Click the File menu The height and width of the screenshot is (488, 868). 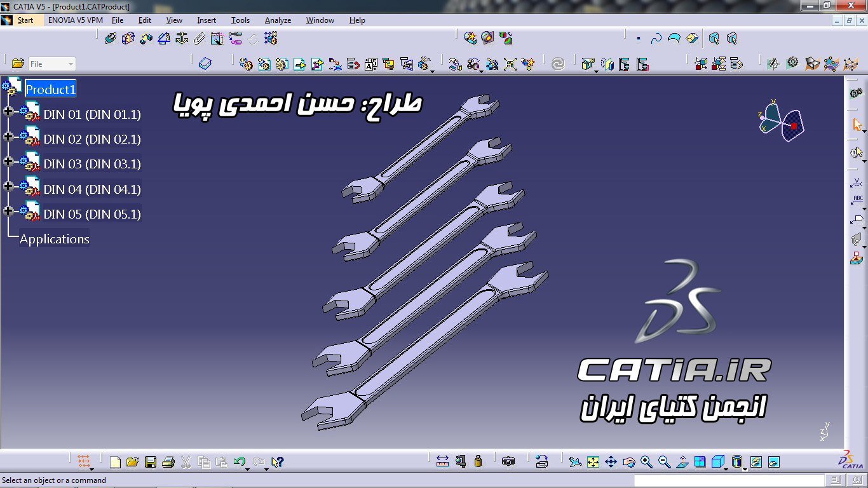[x=118, y=20]
